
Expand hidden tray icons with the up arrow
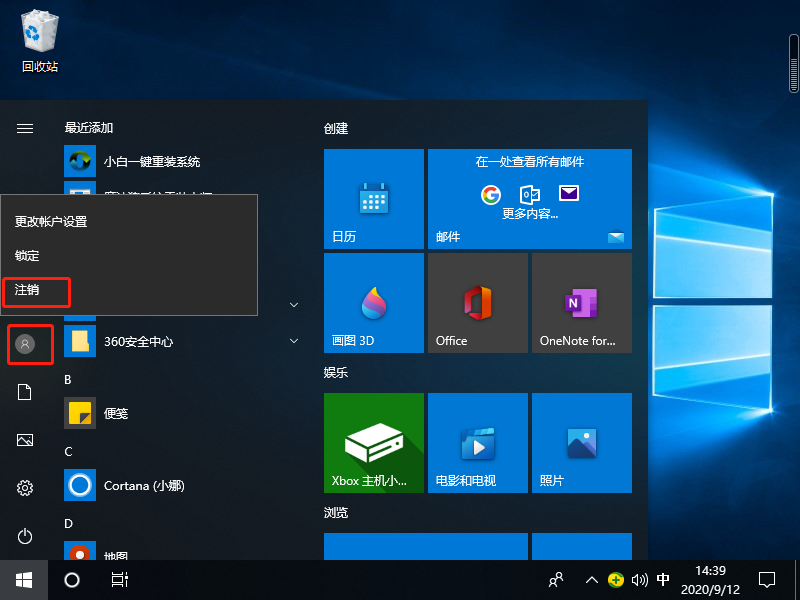click(593, 580)
